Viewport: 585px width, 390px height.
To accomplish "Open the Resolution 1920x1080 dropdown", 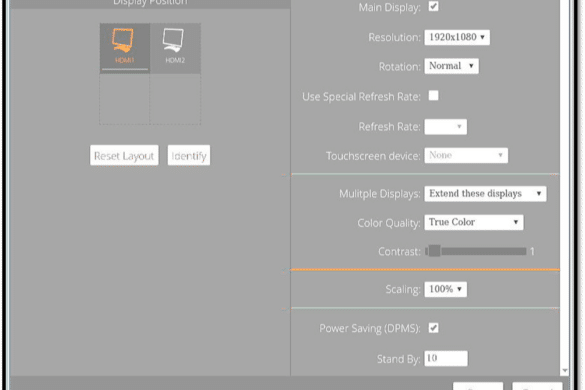I will click(x=457, y=37).
